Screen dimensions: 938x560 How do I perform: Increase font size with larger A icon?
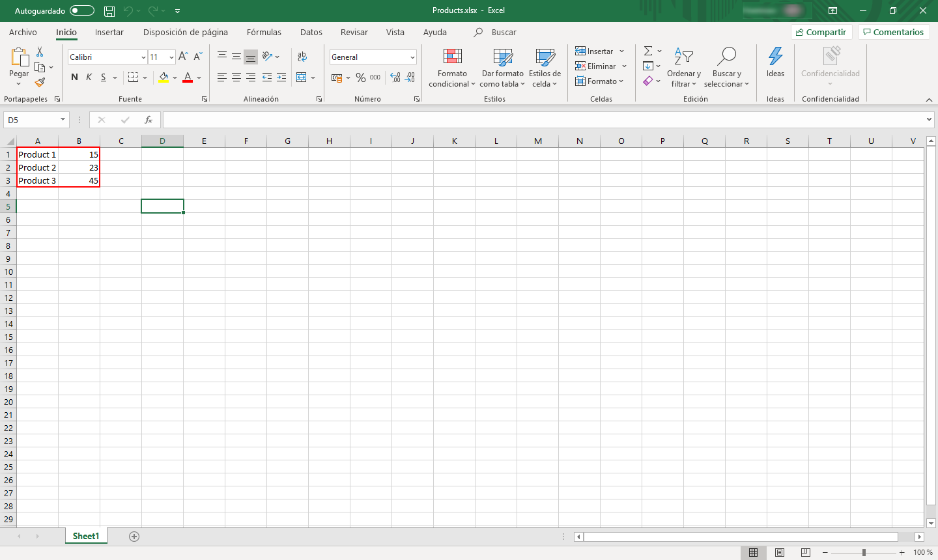click(x=184, y=57)
